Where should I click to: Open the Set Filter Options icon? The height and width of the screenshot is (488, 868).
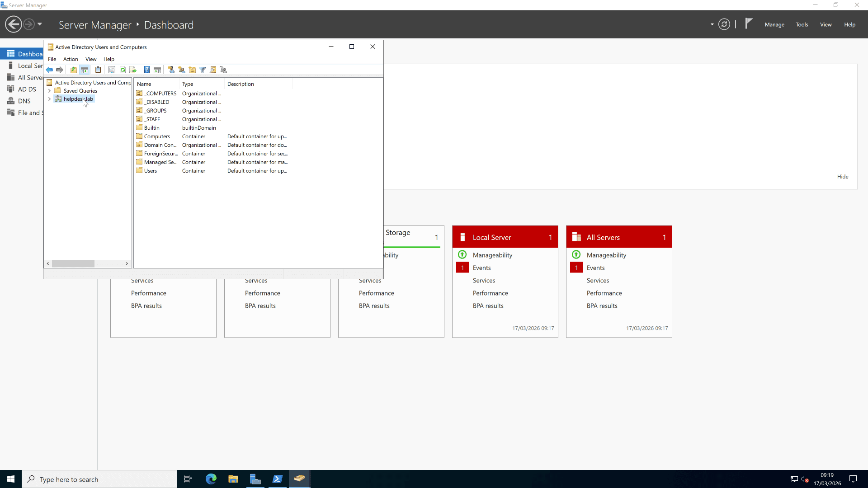tap(202, 70)
